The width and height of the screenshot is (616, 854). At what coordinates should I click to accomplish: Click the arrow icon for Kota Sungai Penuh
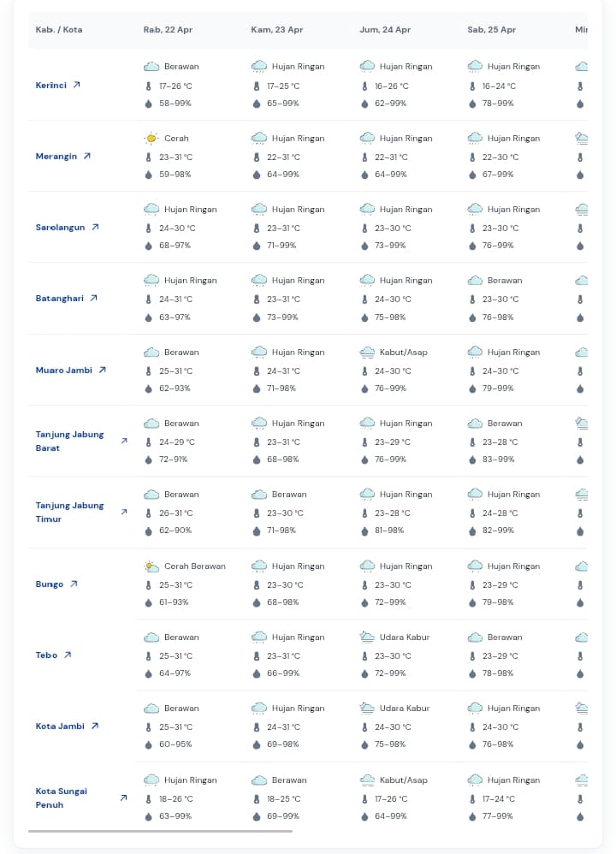(123, 798)
